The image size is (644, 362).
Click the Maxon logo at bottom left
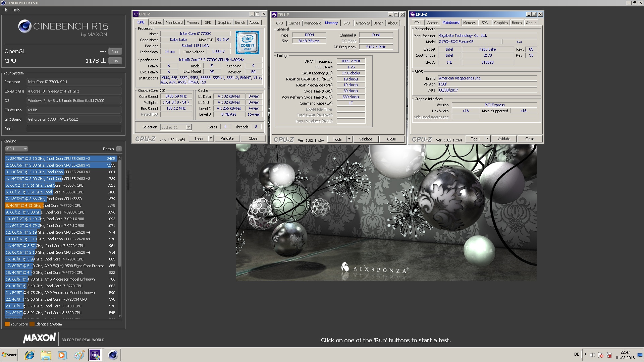[39, 338]
